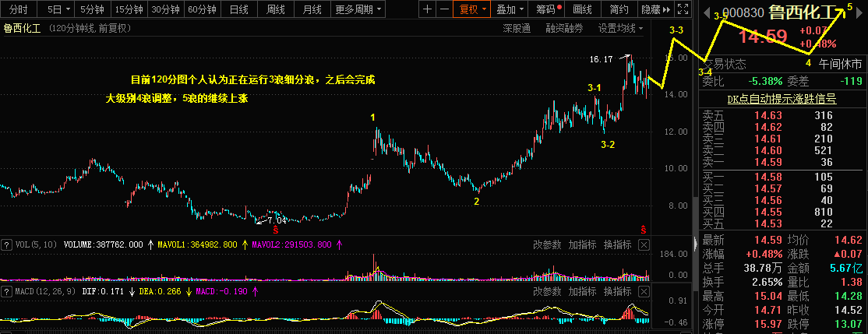Click MACD(12,26,9) indicator name
This screenshot has width=868, height=334.
47,291
